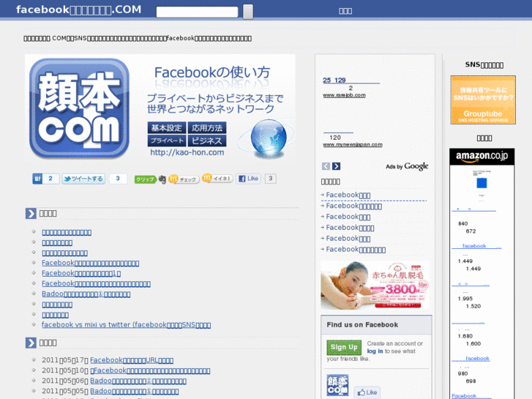Click the search input field in header

coord(197,12)
